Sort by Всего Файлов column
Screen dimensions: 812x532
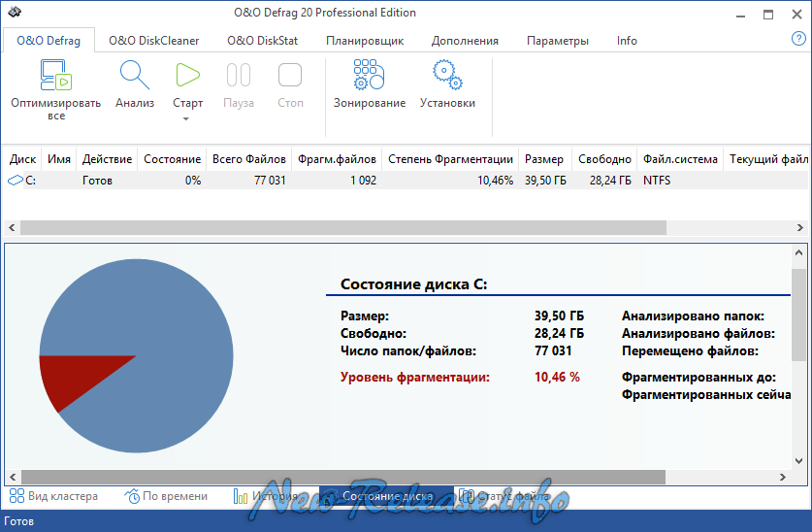(x=249, y=159)
